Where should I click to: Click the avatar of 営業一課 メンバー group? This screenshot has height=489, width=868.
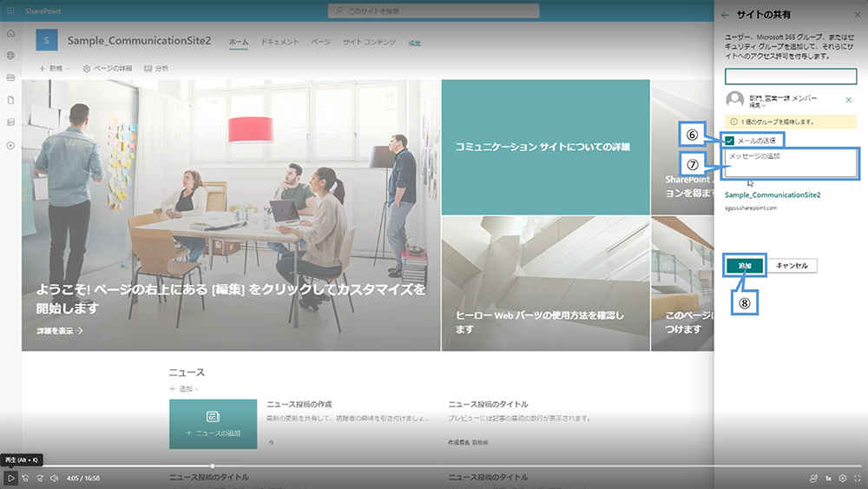click(734, 100)
